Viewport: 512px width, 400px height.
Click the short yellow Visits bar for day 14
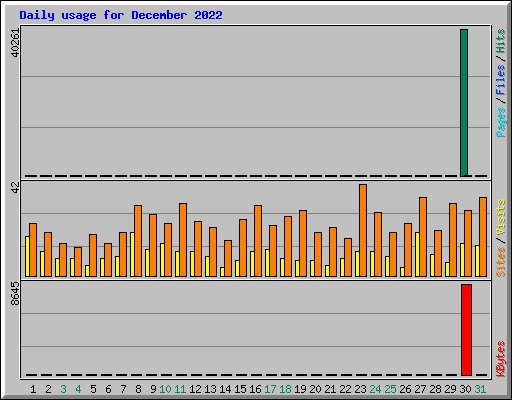tap(222, 272)
